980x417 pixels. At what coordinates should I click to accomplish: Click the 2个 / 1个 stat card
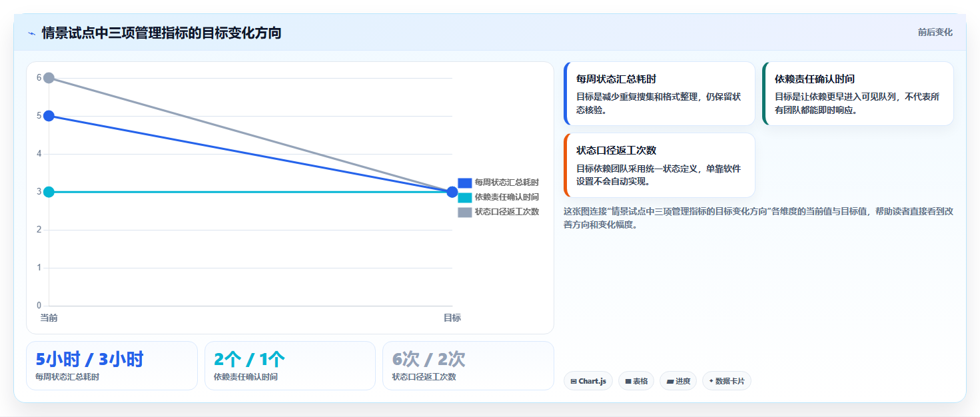(290, 366)
